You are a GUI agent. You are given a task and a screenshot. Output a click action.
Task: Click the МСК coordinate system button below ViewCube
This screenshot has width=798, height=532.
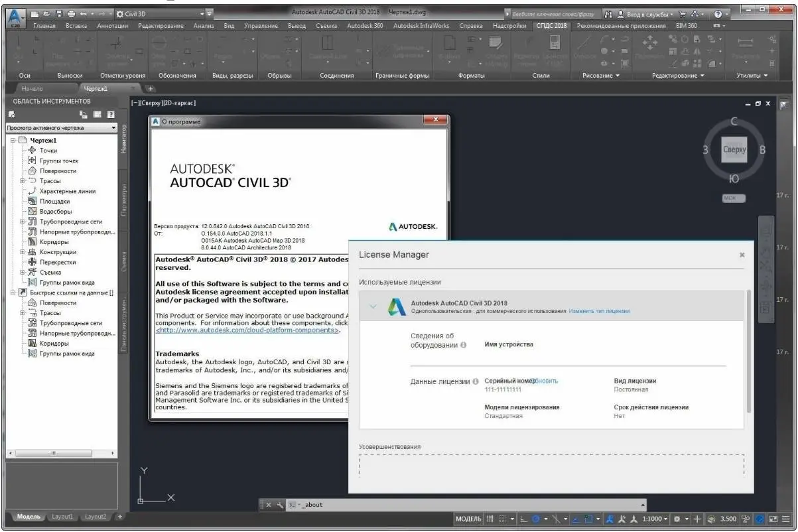[x=734, y=198]
